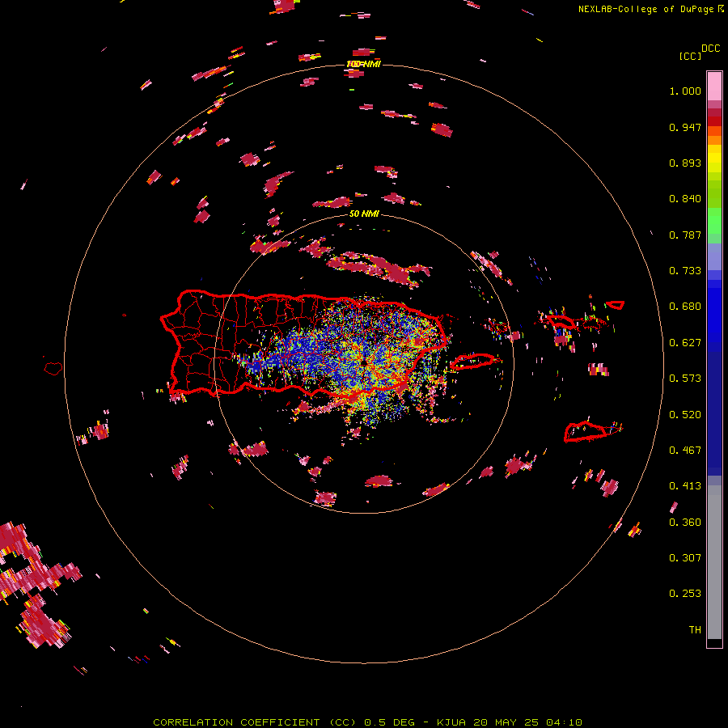Click the 0.573 scale value
The image size is (728, 728).
[685, 379]
